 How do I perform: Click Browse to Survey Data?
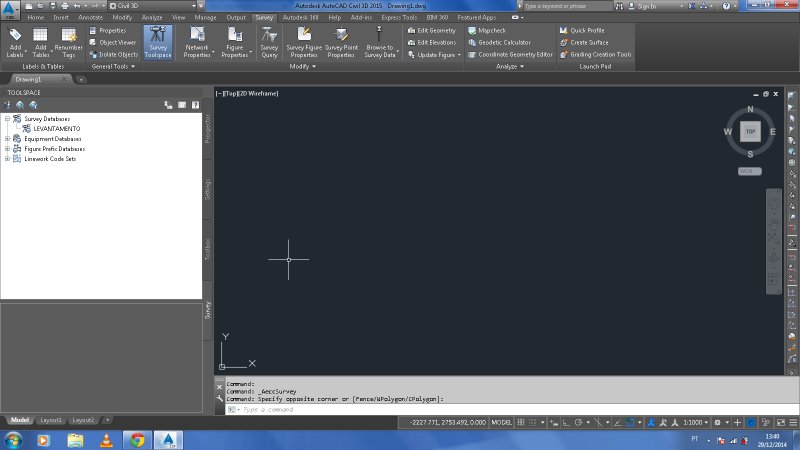tap(380, 46)
